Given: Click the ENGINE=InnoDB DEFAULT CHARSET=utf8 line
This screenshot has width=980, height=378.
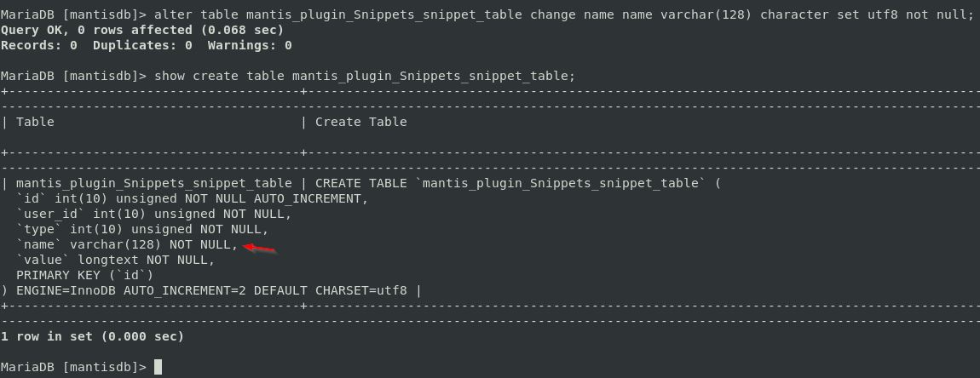Looking at the screenshot, I should coord(210,290).
